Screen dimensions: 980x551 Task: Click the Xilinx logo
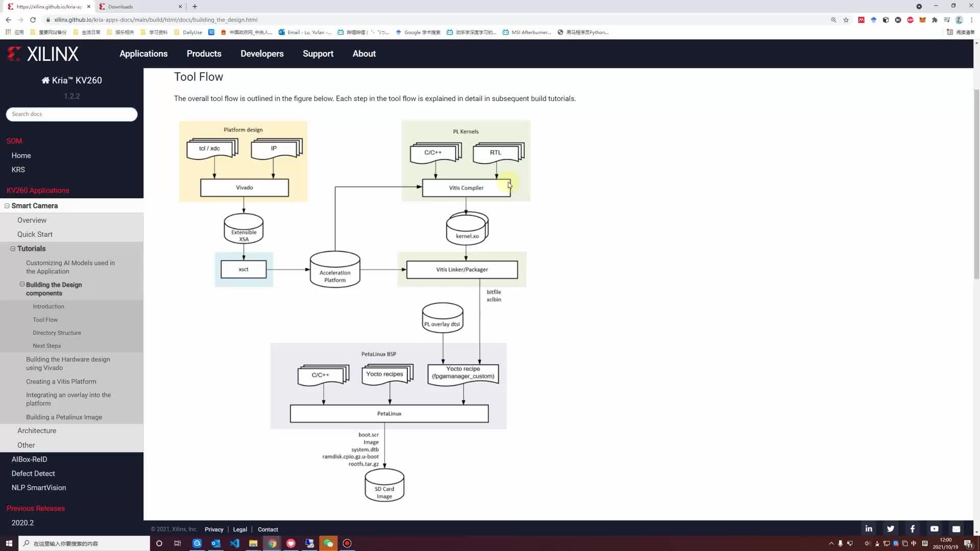tap(43, 54)
